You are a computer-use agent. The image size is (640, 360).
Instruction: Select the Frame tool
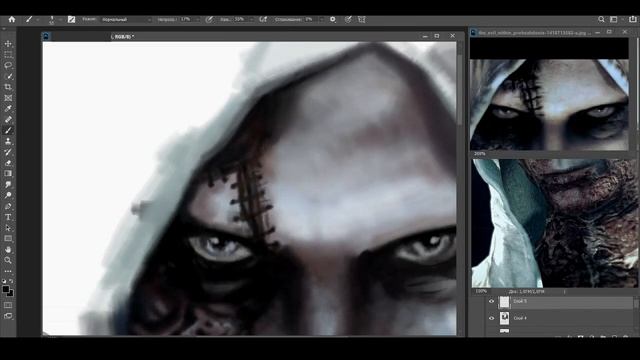coord(8,98)
